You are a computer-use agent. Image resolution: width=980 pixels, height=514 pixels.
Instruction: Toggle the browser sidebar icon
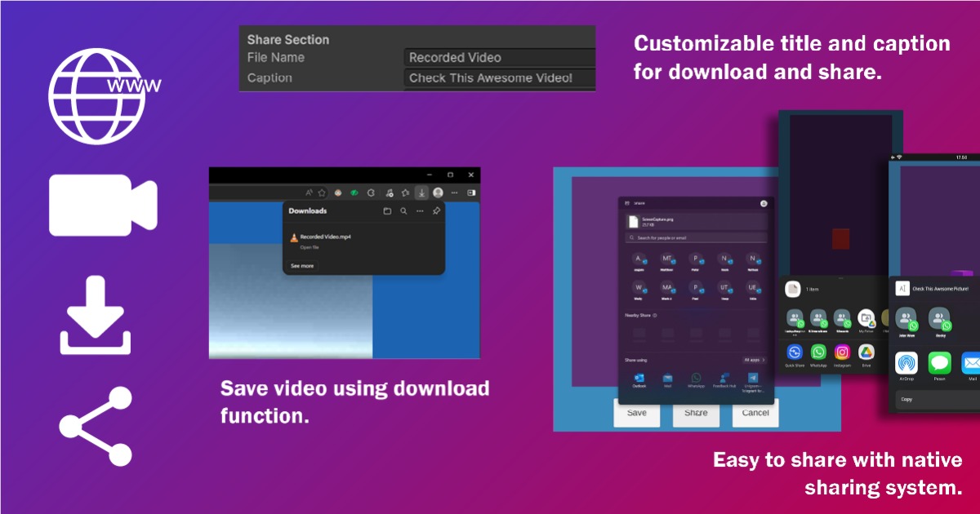pos(471,193)
